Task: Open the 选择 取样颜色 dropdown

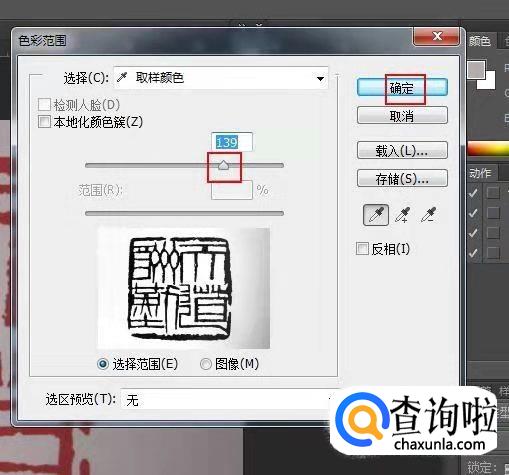Action: 221,78
